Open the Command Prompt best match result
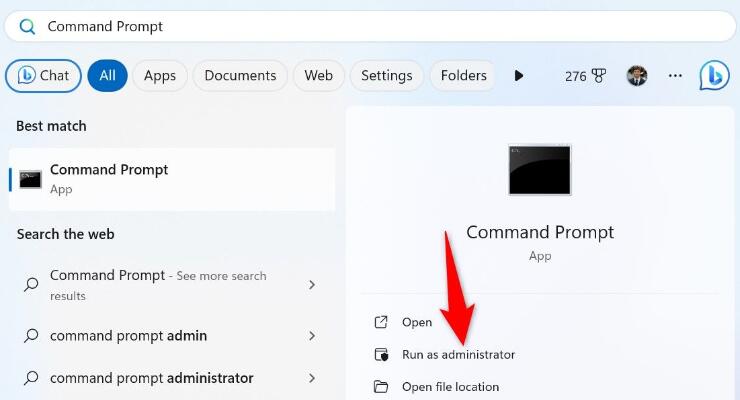The height and width of the screenshot is (400, 740). (x=172, y=179)
